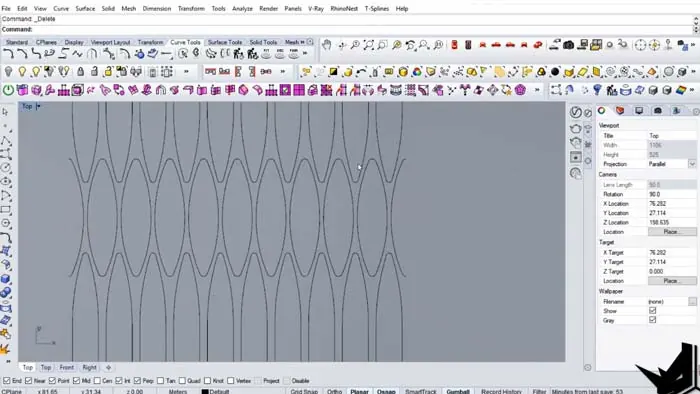Toggle the Int osnap checkbox
This screenshot has height=394, width=700.
coord(118,381)
